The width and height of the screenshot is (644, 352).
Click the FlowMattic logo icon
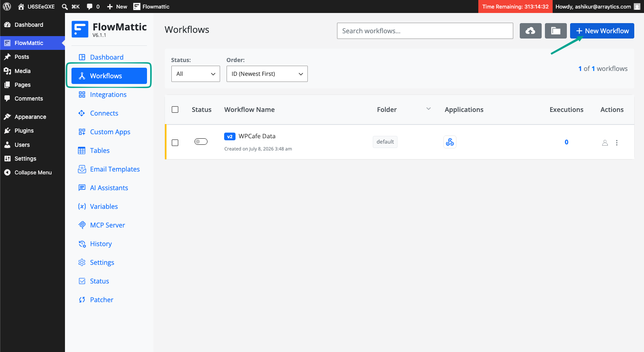pos(80,29)
